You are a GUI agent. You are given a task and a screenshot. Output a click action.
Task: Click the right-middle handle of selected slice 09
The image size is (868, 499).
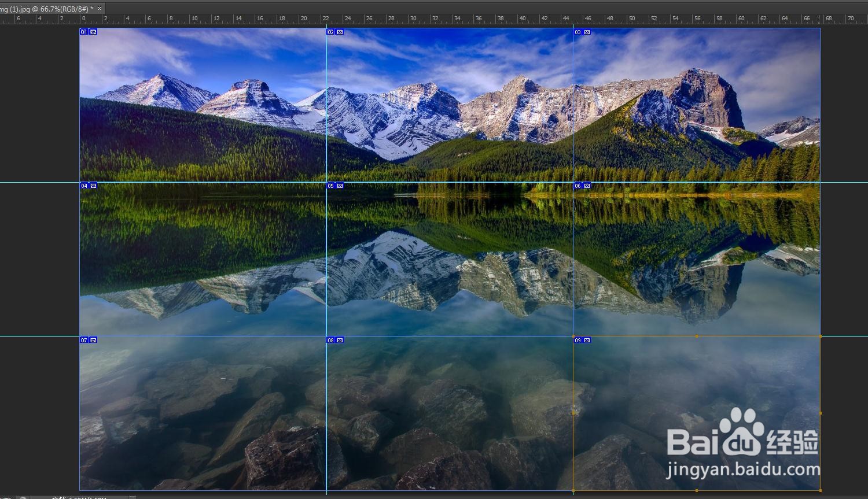click(x=821, y=413)
